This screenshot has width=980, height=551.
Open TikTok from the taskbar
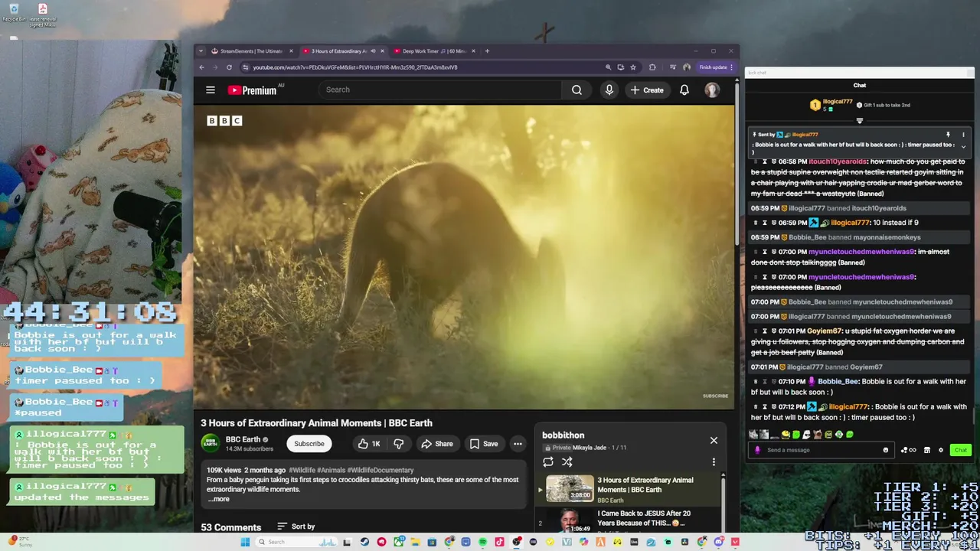point(499,542)
